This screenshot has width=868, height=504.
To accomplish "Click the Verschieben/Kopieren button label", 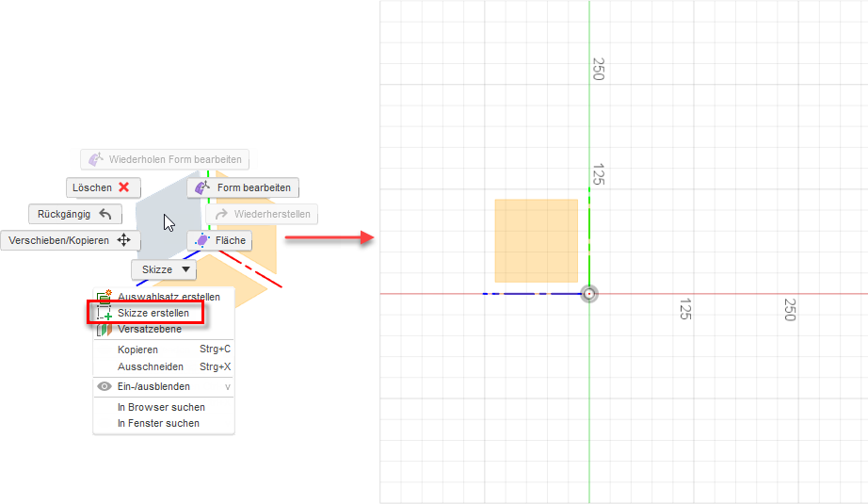I will (x=58, y=240).
